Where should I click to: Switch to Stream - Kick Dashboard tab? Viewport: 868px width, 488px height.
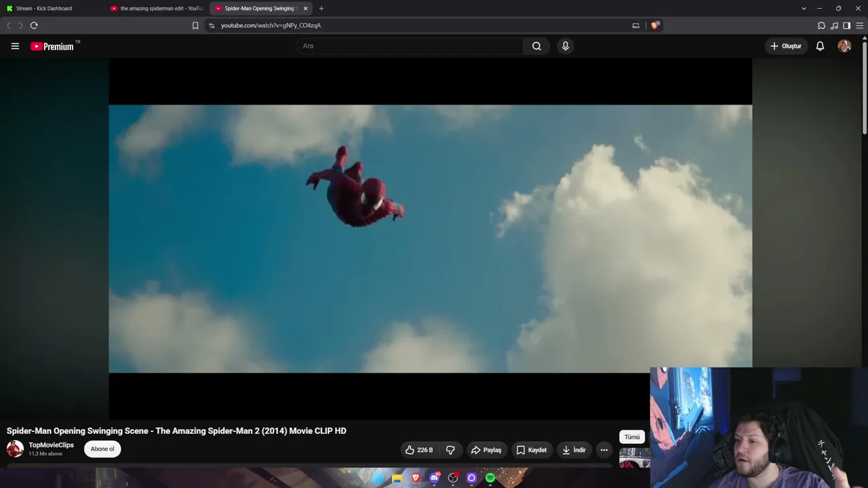(x=53, y=8)
